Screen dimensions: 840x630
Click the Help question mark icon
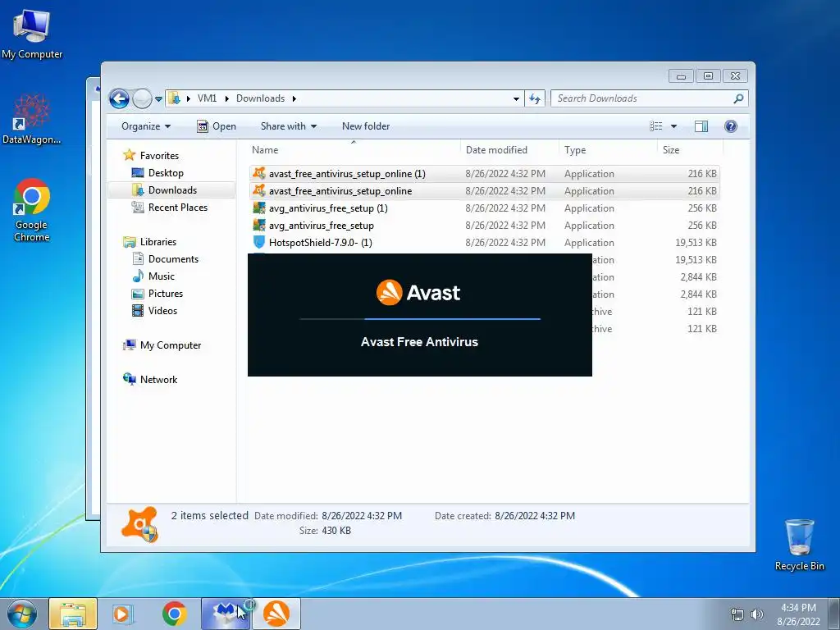[731, 126]
